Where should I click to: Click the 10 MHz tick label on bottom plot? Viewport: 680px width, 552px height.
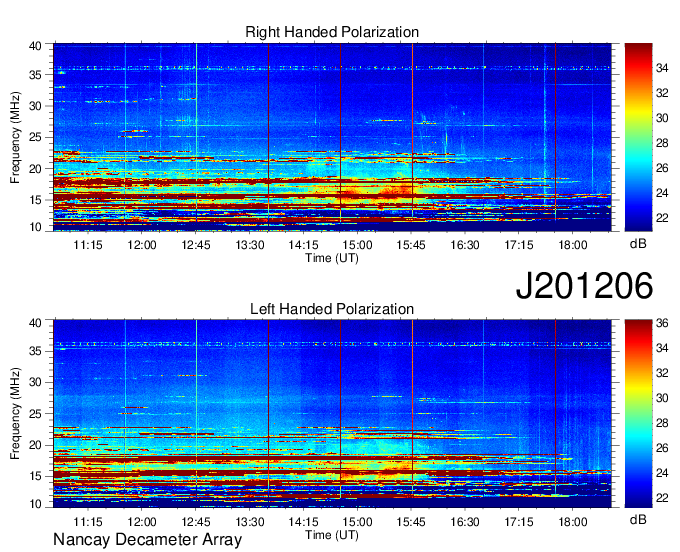[x=36, y=504]
